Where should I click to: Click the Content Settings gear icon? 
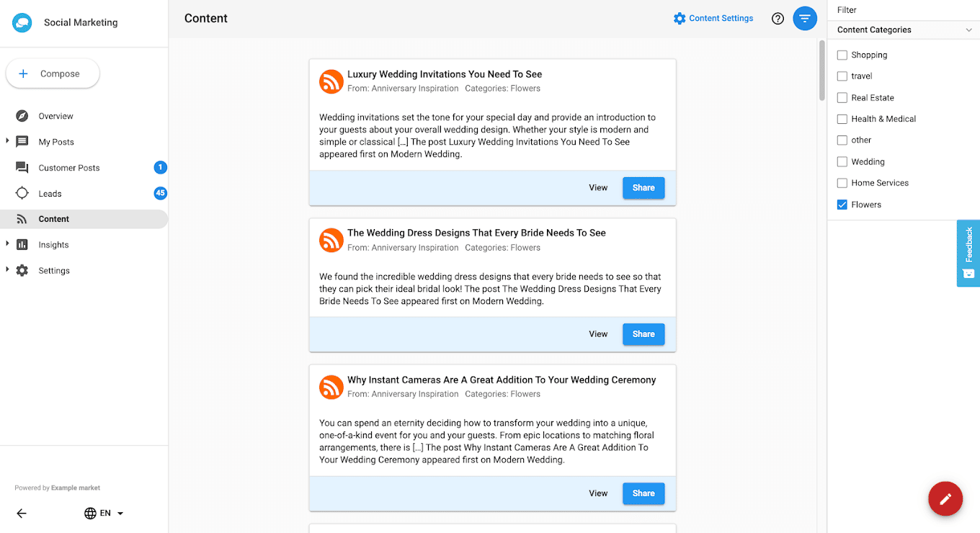[x=680, y=19]
